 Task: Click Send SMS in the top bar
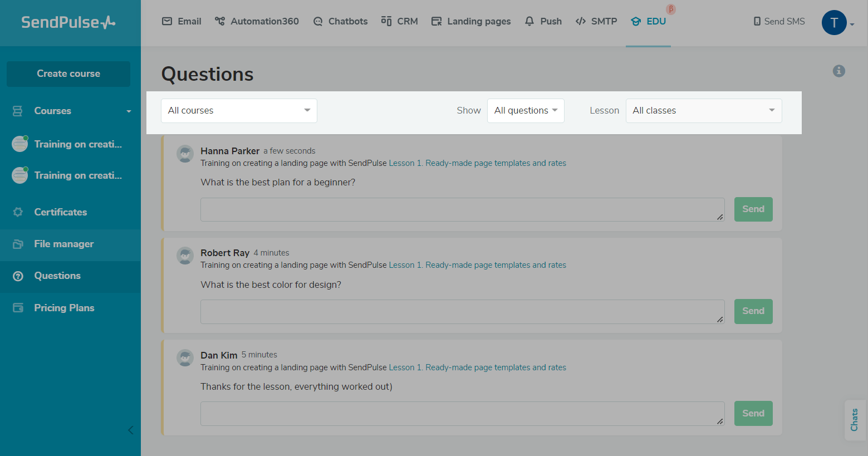[779, 21]
